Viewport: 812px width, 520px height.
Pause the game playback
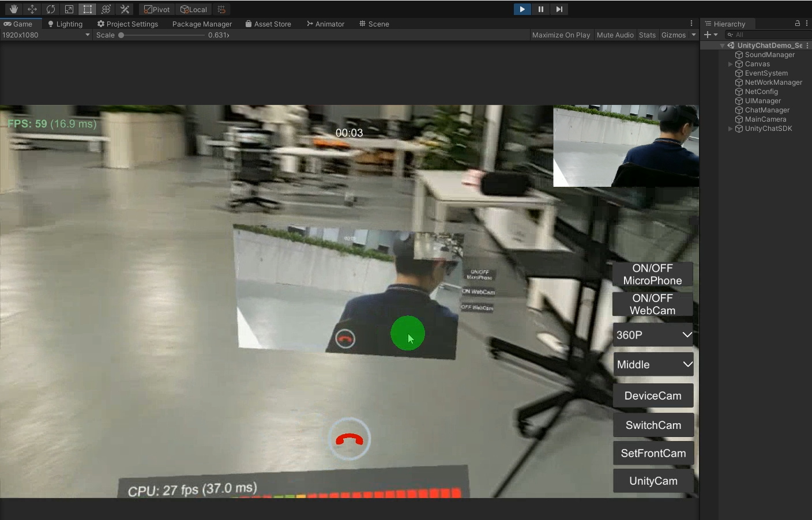(x=540, y=9)
